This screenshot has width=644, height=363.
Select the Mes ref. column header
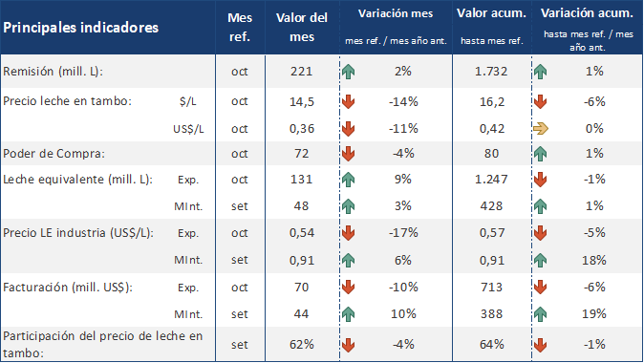coord(240,27)
